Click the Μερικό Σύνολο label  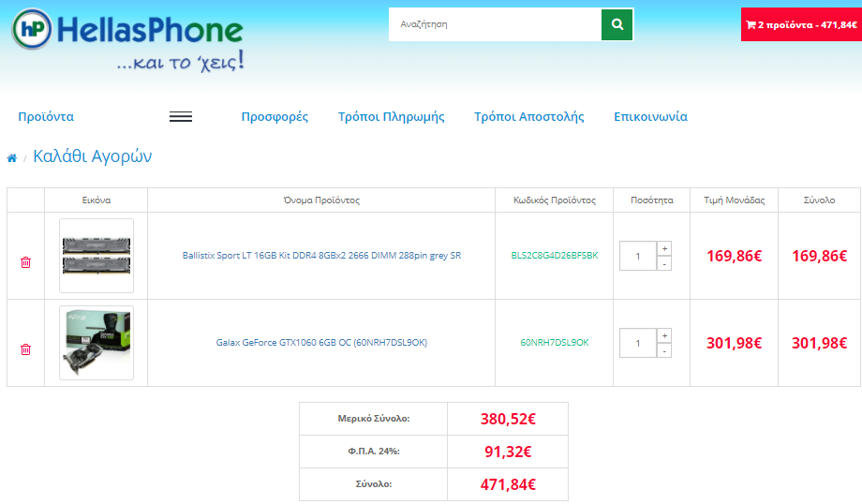coord(374,419)
